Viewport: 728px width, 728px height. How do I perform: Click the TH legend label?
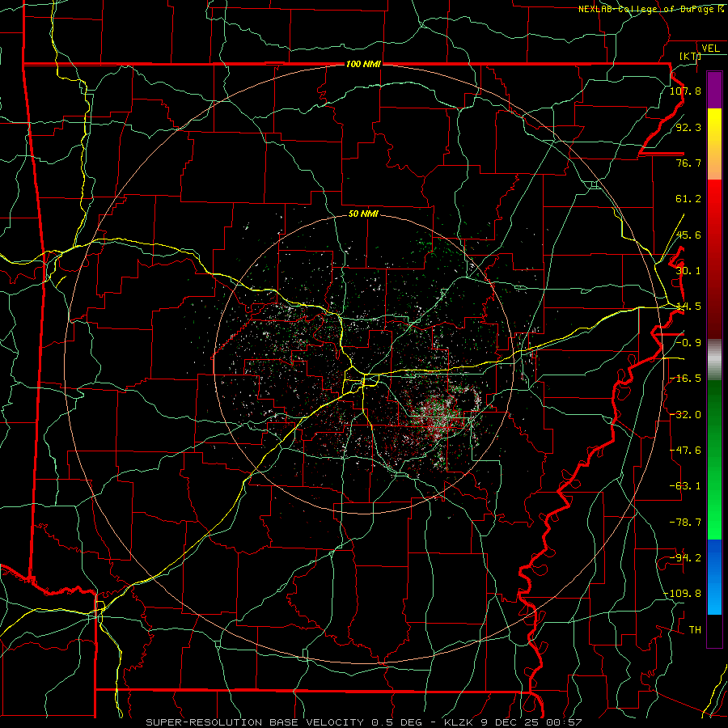[x=695, y=630]
